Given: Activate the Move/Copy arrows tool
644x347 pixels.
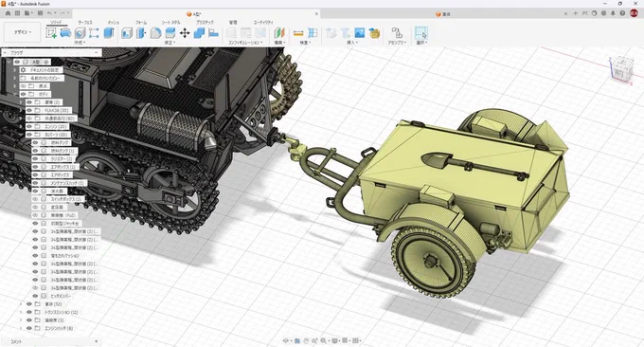Looking at the screenshot, I should 185,33.
